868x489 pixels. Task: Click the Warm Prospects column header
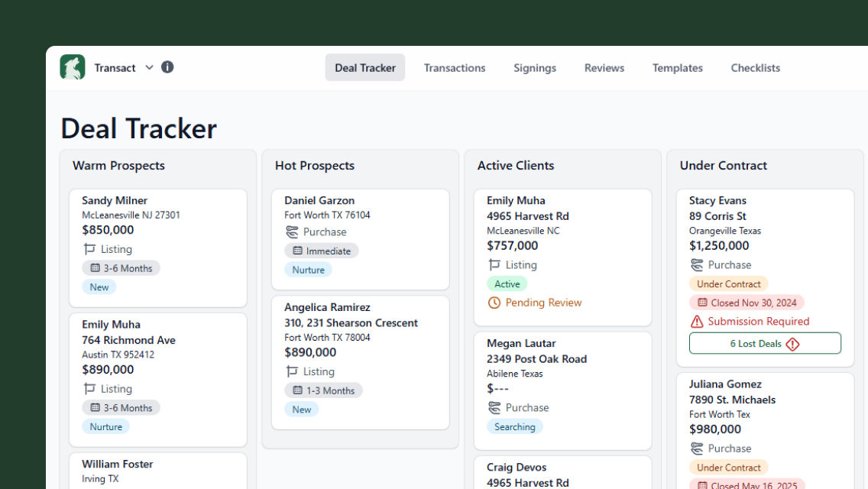point(118,166)
